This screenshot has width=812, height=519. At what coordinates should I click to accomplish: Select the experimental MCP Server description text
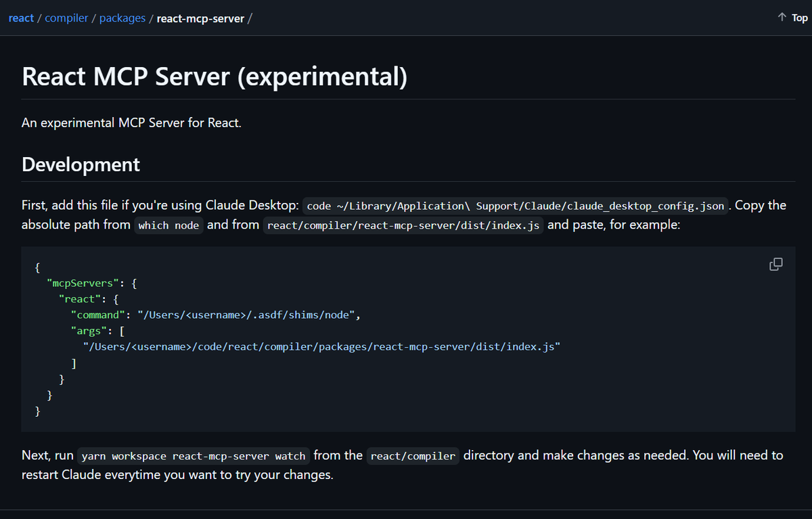[131, 122]
